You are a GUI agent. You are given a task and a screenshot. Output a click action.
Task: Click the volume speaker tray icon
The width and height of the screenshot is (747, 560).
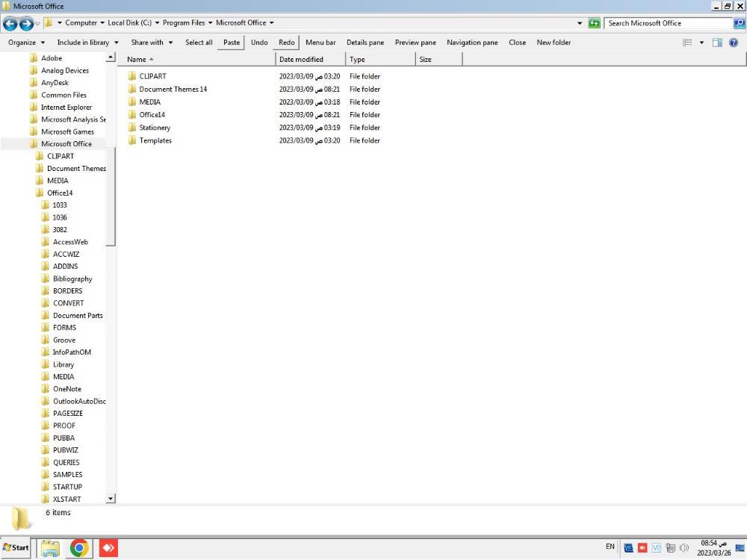tap(684, 547)
